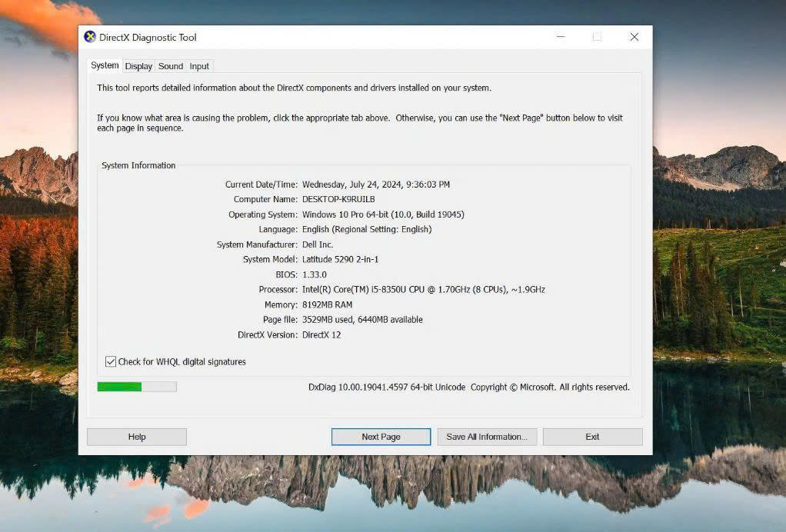Viewport: 786px width, 532px height.
Task: Click the Exit button
Action: click(x=592, y=437)
